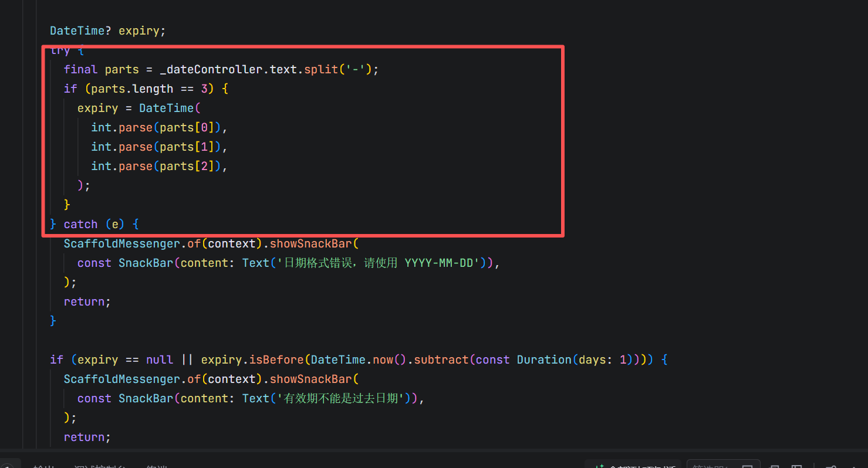The width and height of the screenshot is (868, 468).
Task: Place cursor on '_dateController' identifier
Action: point(211,69)
